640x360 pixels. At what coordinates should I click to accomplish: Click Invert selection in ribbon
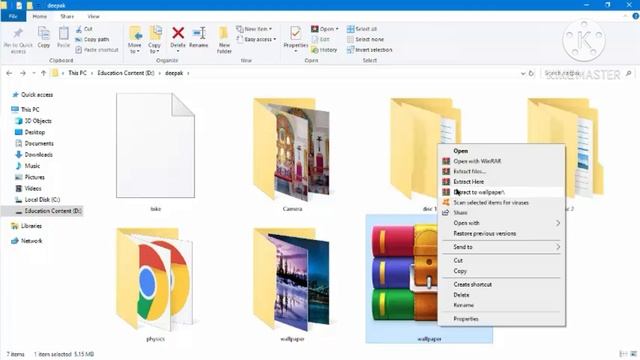tap(369, 50)
